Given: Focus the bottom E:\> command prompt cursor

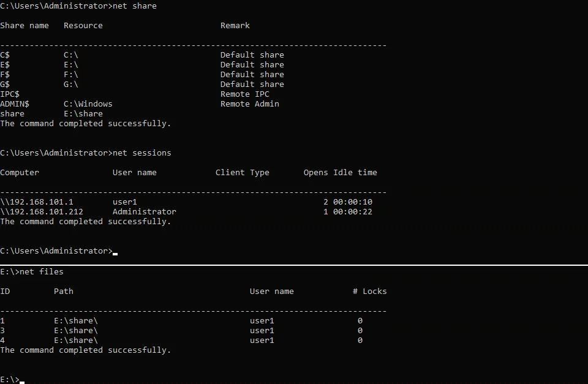Looking at the screenshot, I should 22,380.
